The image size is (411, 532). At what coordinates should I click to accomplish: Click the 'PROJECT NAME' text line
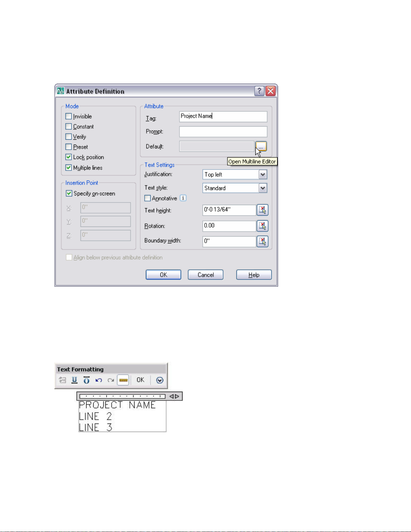117,405
